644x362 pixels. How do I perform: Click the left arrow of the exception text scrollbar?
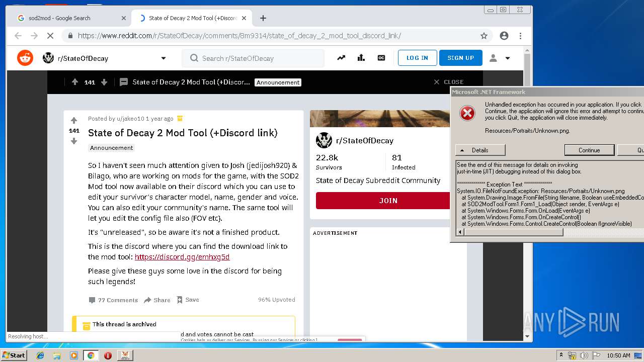click(460, 232)
